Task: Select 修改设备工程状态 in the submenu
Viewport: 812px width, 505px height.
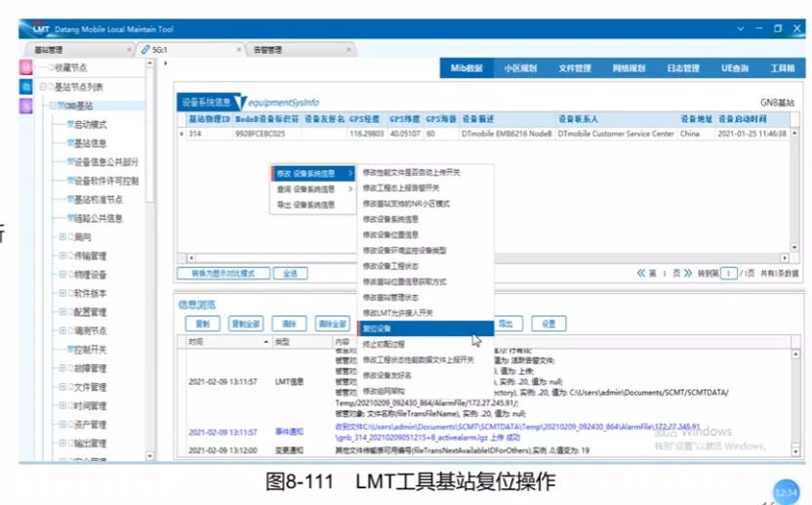Action: pos(426,266)
